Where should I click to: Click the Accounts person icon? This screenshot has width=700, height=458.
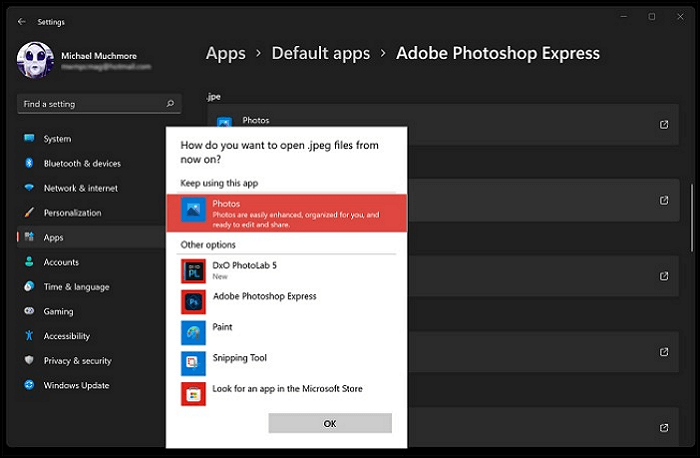(x=29, y=262)
